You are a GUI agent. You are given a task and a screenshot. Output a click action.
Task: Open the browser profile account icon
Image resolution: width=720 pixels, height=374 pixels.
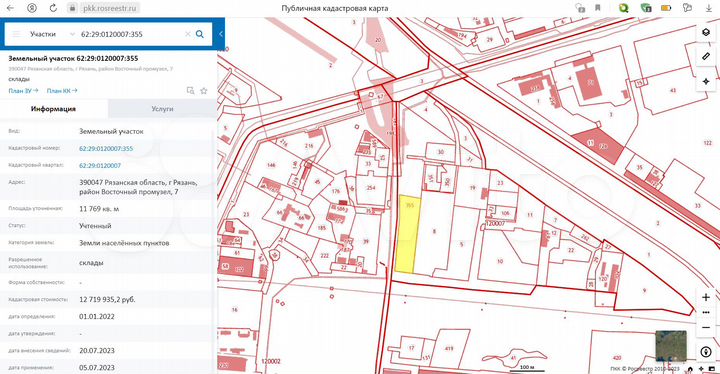click(32, 8)
